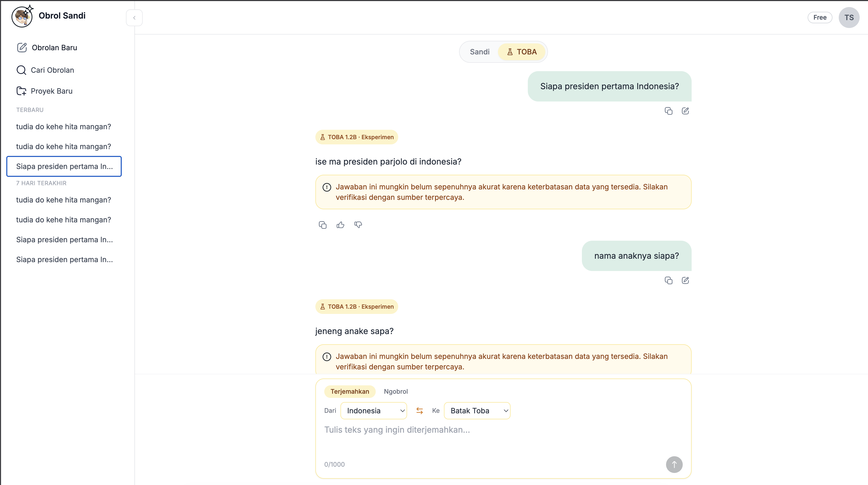868x485 pixels.
Task: Collapse the sidebar with chevron button
Action: point(134,18)
